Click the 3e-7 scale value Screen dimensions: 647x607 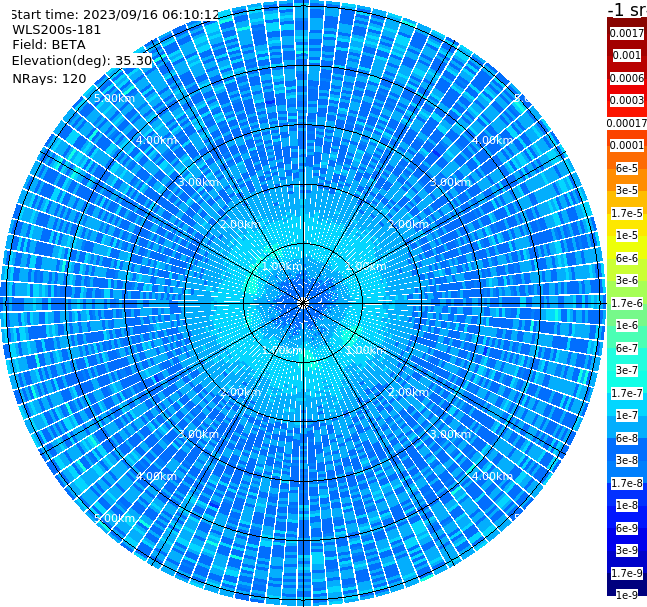point(627,370)
